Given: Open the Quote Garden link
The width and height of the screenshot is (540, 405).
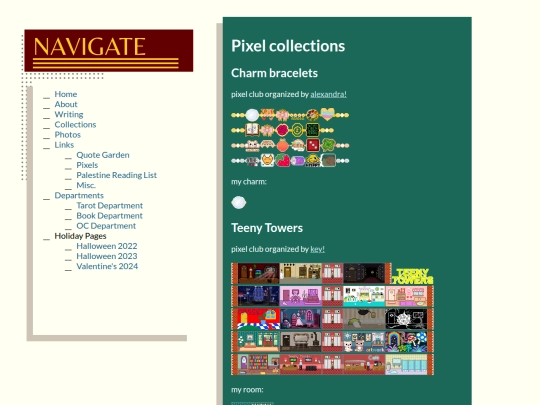Looking at the screenshot, I should 103,155.
